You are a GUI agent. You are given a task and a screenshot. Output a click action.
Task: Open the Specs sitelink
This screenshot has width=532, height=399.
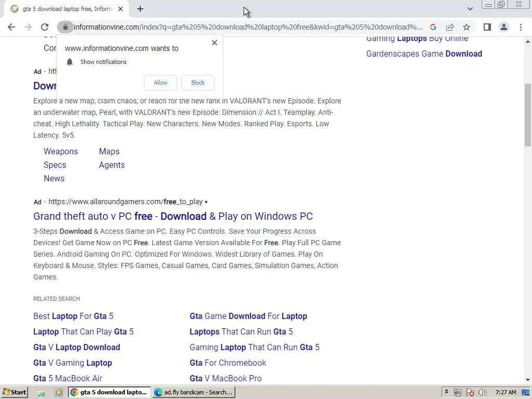click(x=55, y=165)
